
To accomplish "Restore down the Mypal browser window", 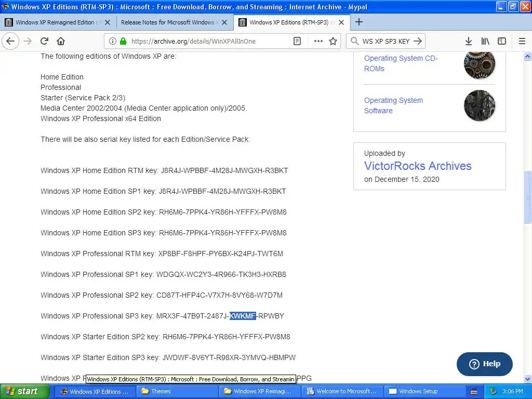I will click(x=513, y=6).
